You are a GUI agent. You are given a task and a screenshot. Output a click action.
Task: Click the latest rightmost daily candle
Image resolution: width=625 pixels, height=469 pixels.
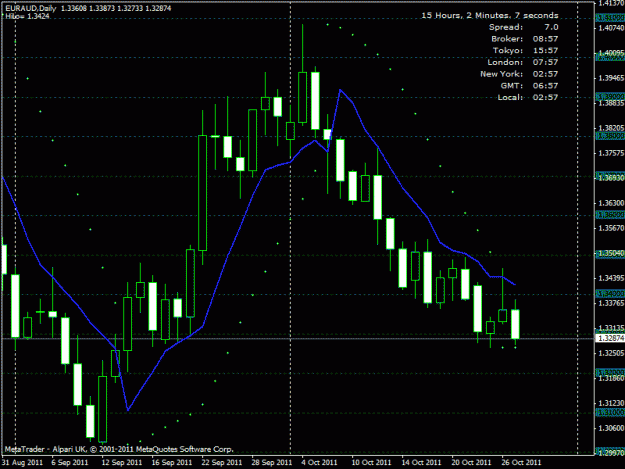(515, 324)
